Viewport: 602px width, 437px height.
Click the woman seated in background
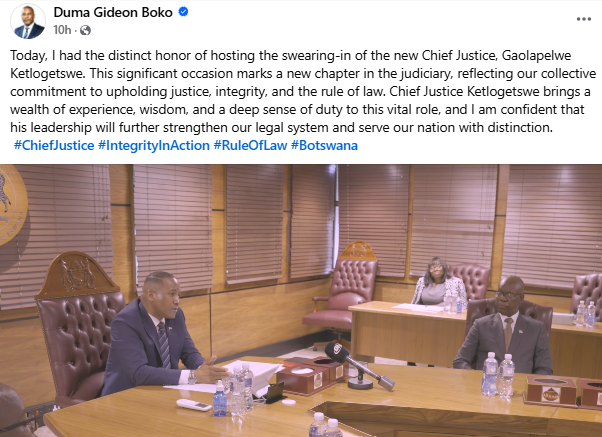click(438, 282)
